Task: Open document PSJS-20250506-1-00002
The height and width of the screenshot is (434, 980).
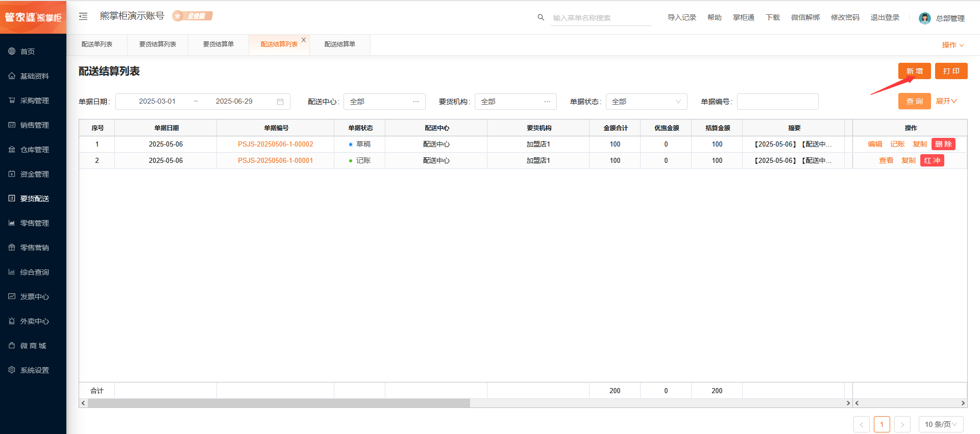Action: coord(276,144)
